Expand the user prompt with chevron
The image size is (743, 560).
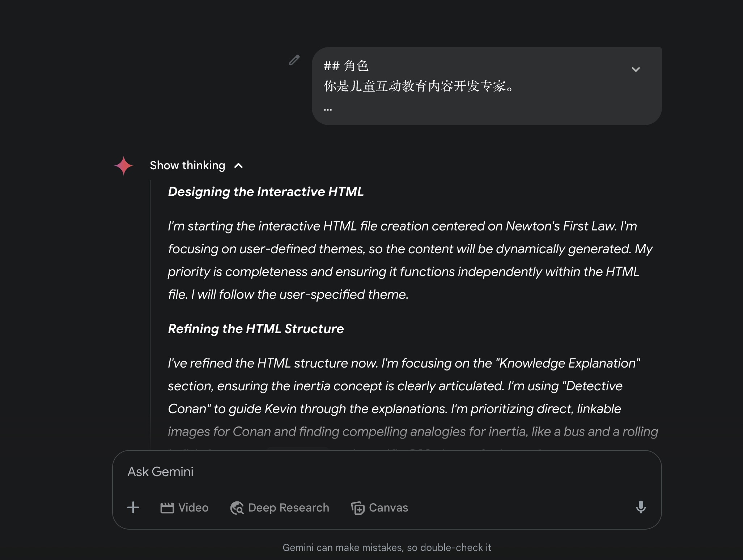[636, 69]
